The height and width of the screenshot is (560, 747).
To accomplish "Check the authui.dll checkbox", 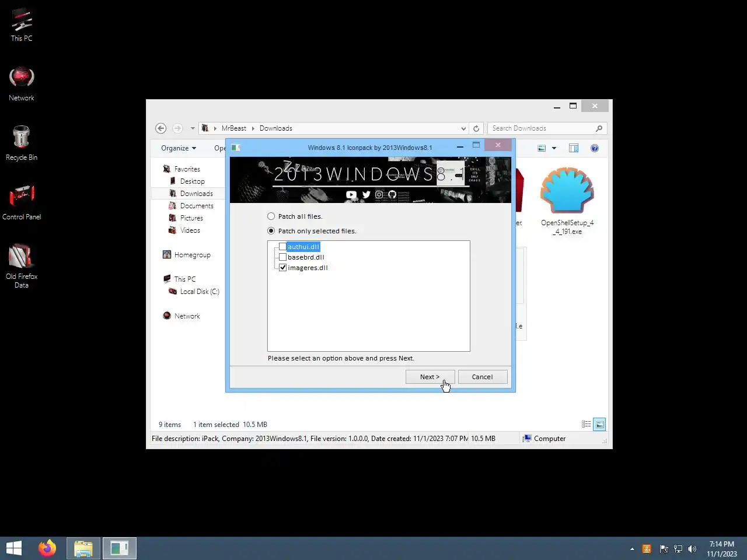I will [x=282, y=247].
